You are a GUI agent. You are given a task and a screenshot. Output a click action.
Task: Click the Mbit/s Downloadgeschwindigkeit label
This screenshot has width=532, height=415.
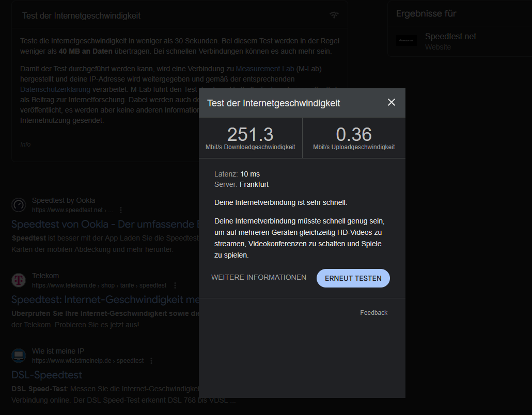(251, 147)
